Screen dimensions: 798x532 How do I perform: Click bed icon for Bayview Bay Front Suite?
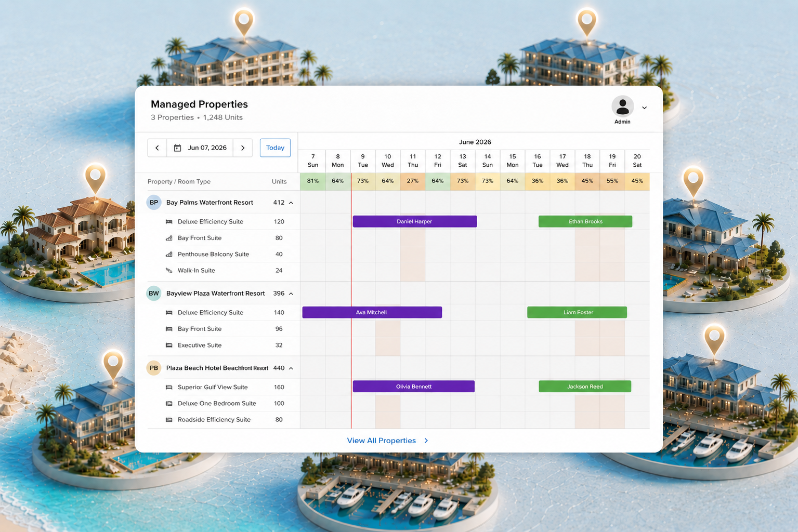169,329
